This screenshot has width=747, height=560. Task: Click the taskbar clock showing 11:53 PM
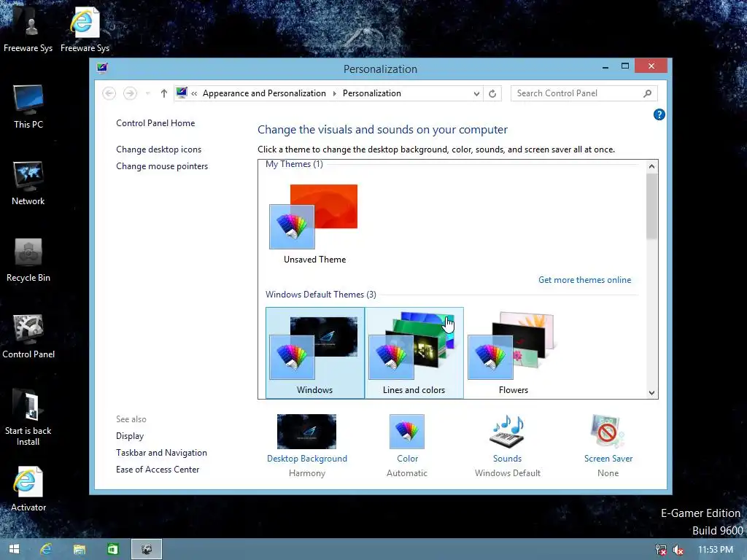715,550
